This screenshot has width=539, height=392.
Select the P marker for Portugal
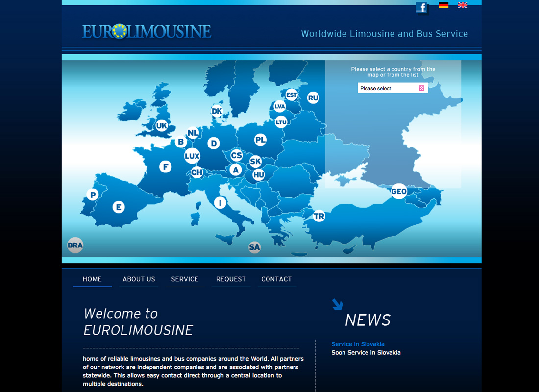93,195
